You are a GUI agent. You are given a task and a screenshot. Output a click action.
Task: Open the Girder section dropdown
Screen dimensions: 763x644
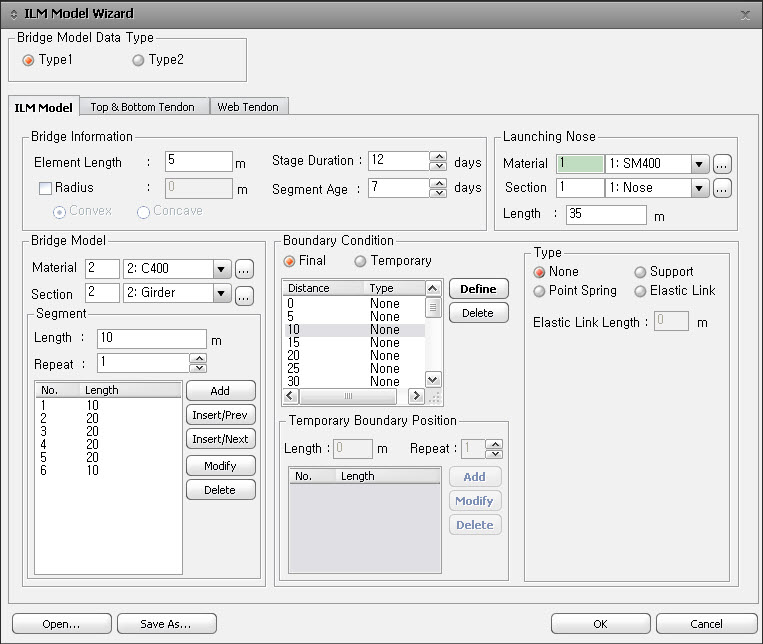220,294
